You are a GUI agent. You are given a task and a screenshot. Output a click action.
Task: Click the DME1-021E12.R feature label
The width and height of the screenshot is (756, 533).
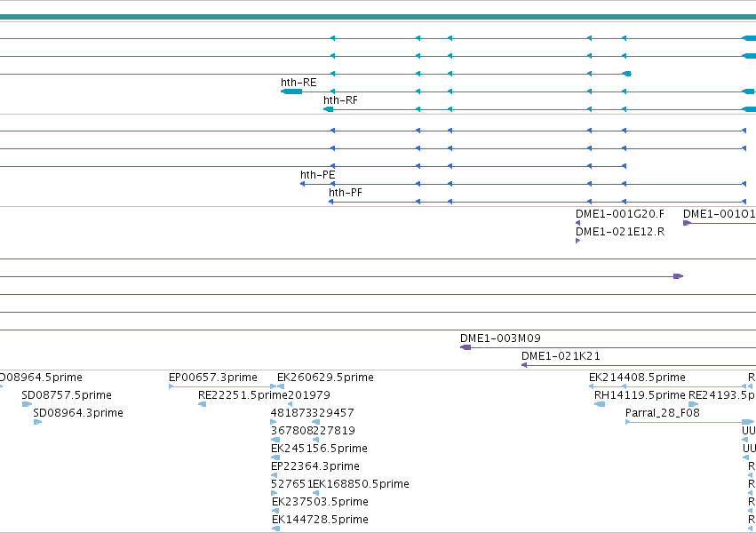(x=620, y=232)
